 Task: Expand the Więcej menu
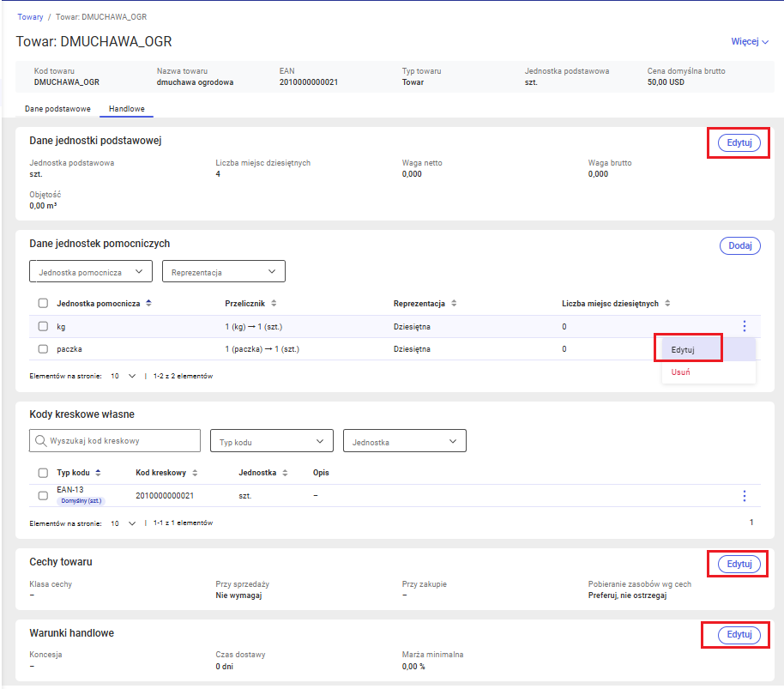[x=749, y=41]
